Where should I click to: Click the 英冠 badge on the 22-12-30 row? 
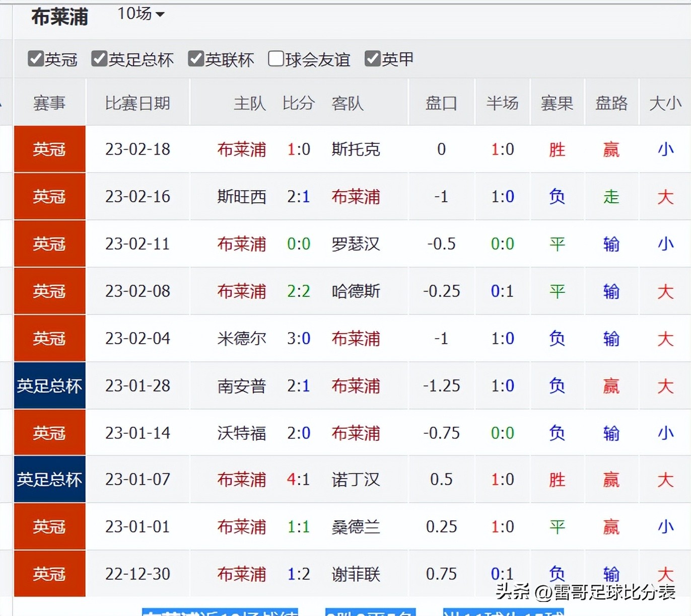click(x=49, y=574)
